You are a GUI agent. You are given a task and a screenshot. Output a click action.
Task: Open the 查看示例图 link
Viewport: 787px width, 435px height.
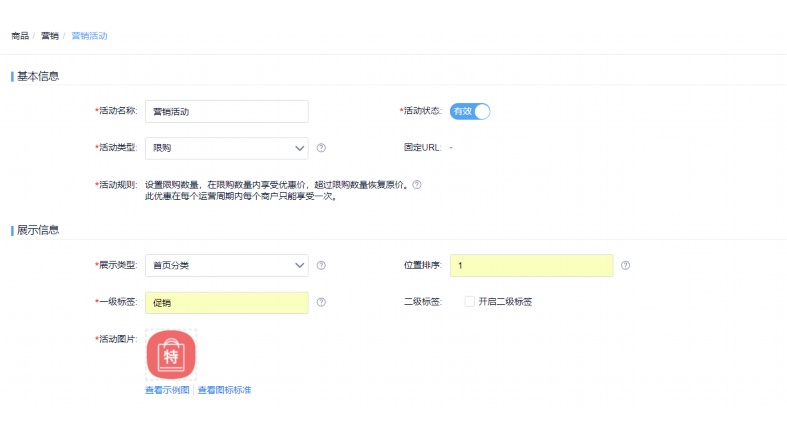167,390
